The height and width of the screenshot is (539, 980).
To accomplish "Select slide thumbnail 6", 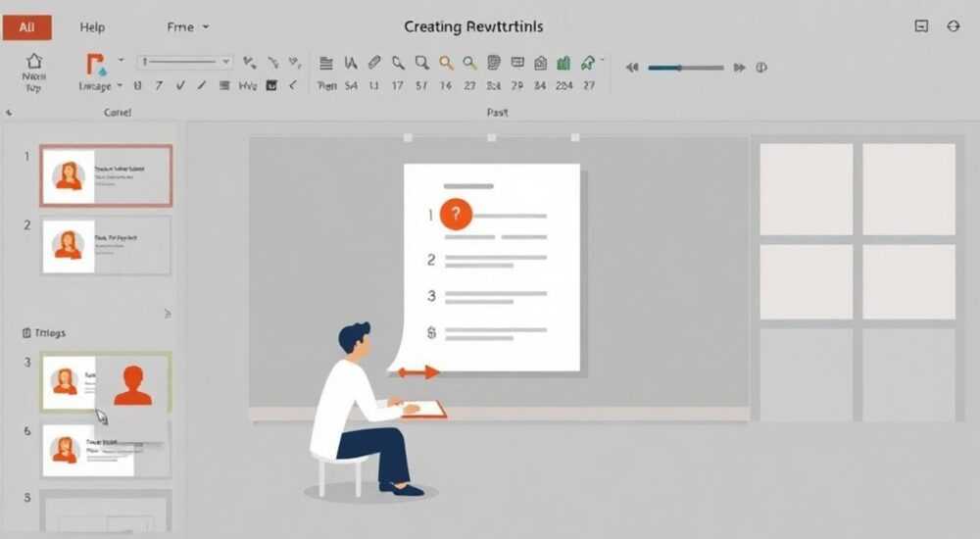I will (x=106, y=451).
